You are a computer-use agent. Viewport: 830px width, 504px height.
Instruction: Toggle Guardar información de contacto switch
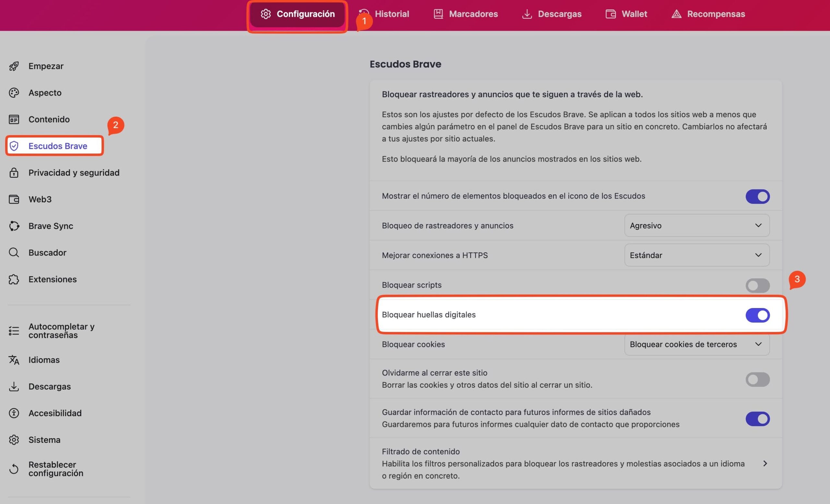tap(757, 418)
